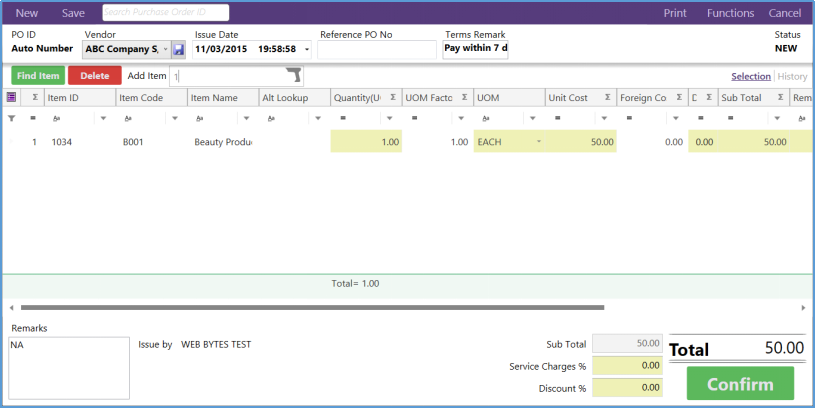Open the EACH UOM cell dropdown
The height and width of the screenshot is (408, 815).
(538, 142)
